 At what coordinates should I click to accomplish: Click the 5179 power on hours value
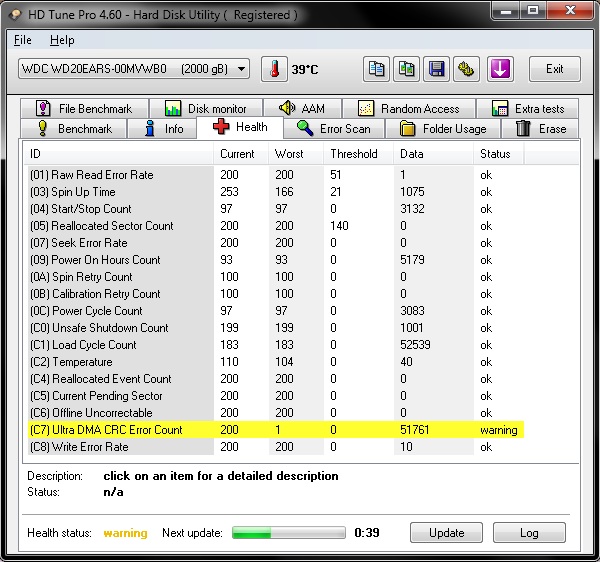point(412,260)
